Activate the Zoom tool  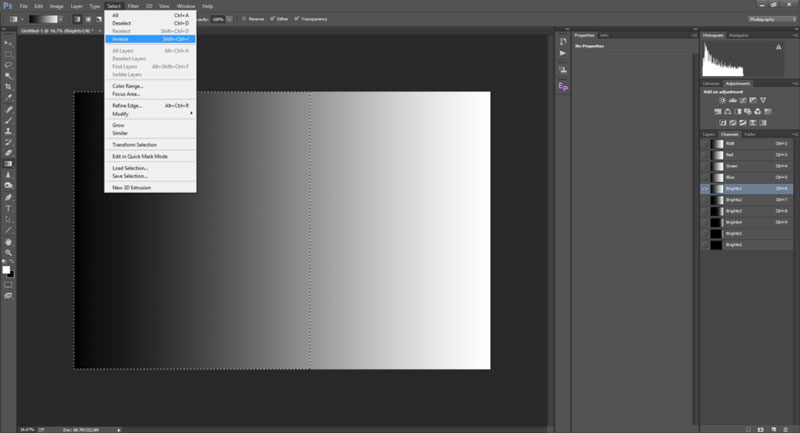pyautogui.click(x=8, y=252)
